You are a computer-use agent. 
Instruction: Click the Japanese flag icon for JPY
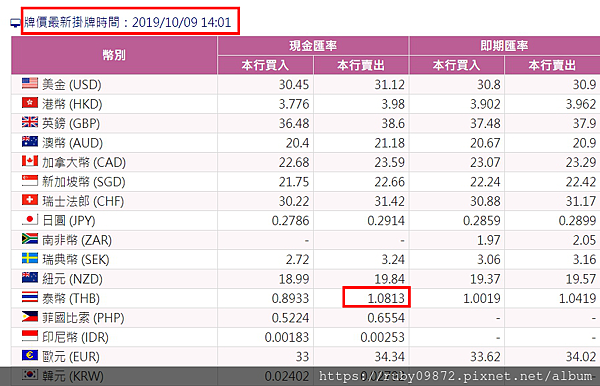[x=30, y=219]
